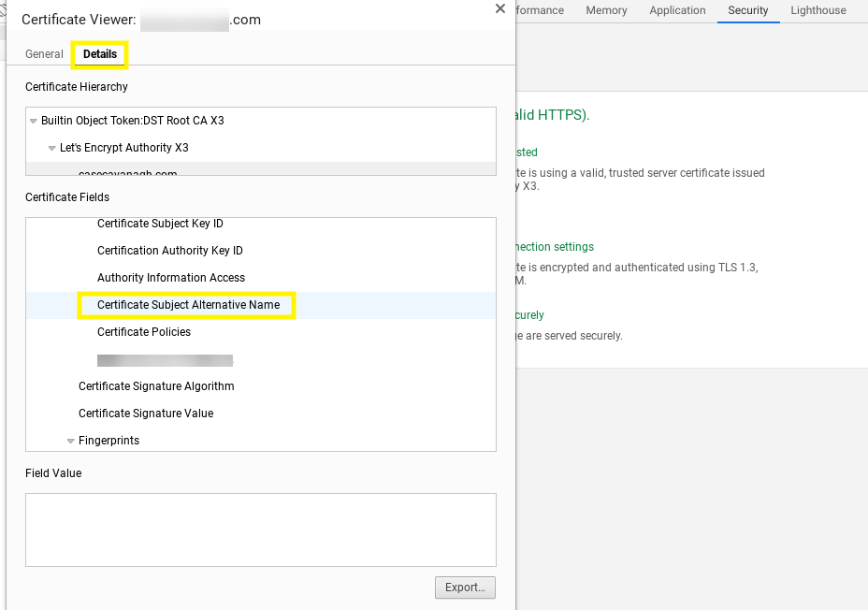Collapse the Fingerprints section

70,440
